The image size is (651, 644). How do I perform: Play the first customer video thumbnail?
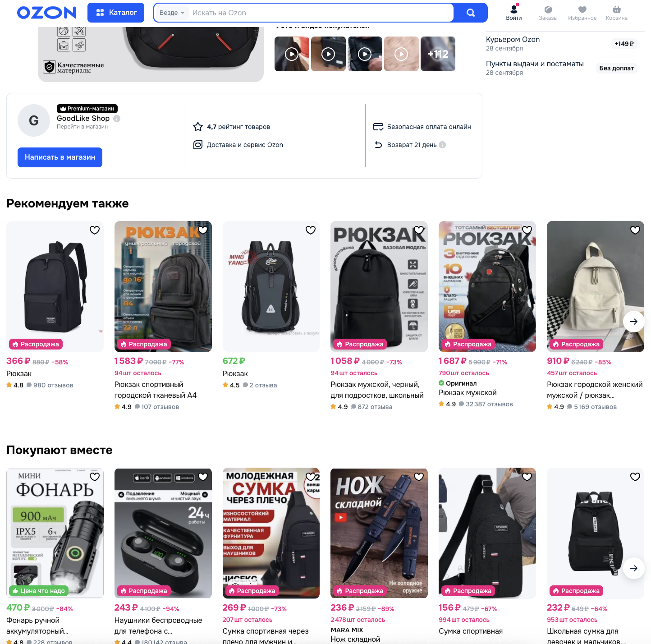pyautogui.click(x=292, y=54)
